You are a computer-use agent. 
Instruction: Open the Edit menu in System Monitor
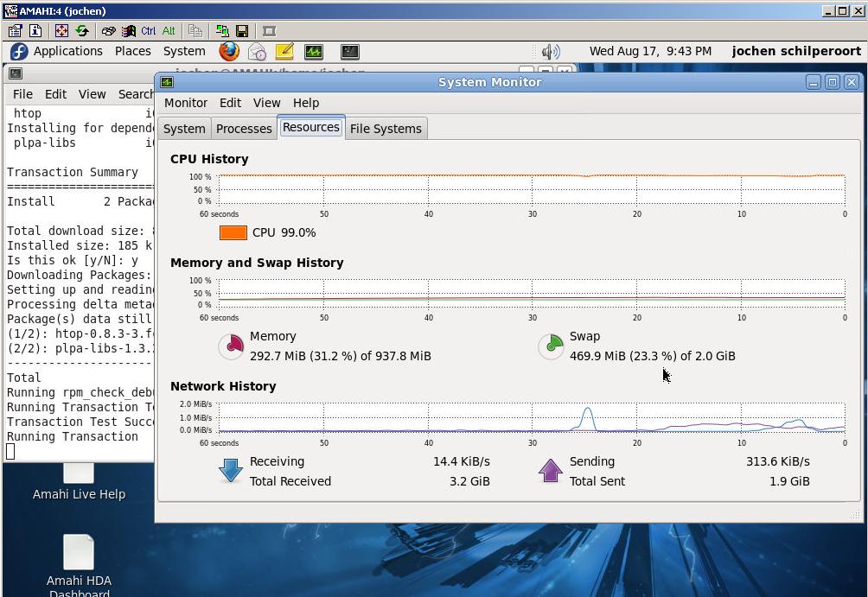[230, 103]
